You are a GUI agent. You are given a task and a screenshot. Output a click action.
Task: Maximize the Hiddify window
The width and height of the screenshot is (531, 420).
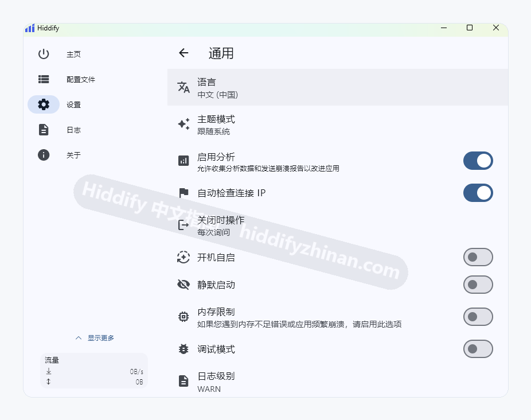(470, 28)
